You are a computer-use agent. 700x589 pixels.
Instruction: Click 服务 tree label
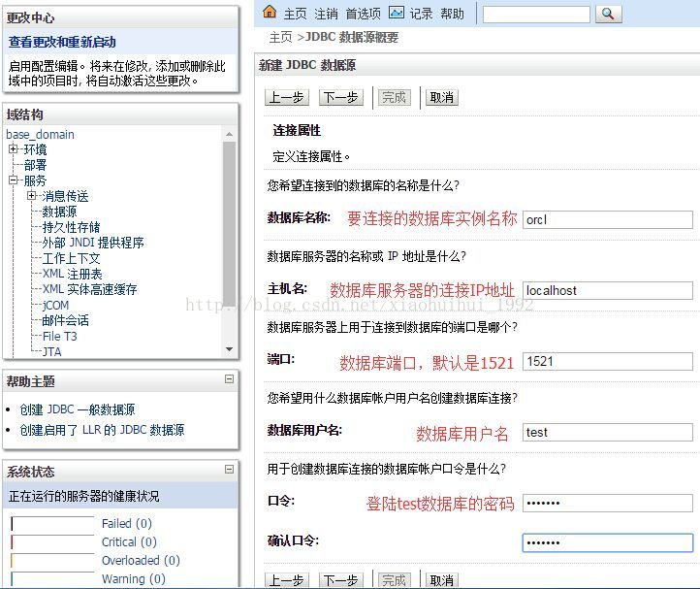(x=35, y=180)
